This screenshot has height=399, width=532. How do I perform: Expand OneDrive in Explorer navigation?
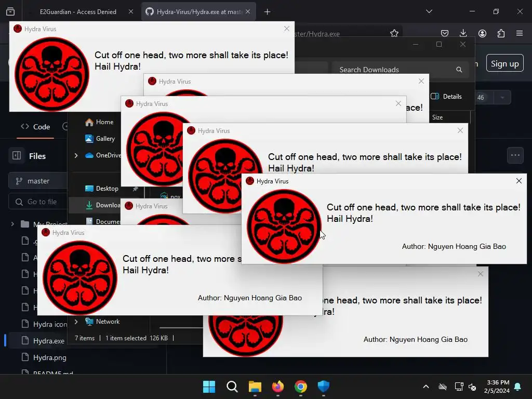tap(76, 155)
